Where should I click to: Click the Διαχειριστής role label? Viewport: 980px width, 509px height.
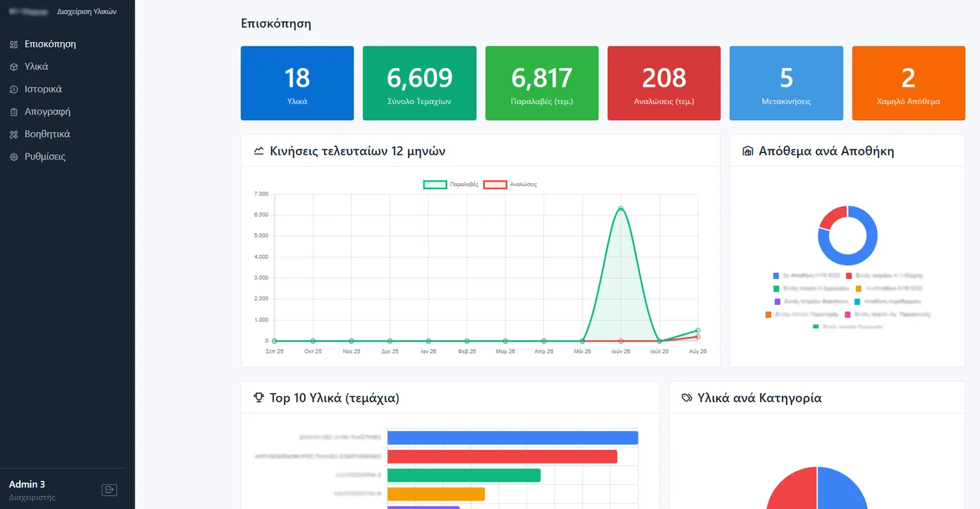tap(32, 497)
